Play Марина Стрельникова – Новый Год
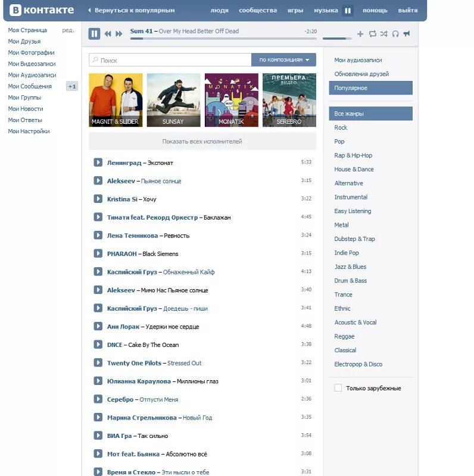 98,417
